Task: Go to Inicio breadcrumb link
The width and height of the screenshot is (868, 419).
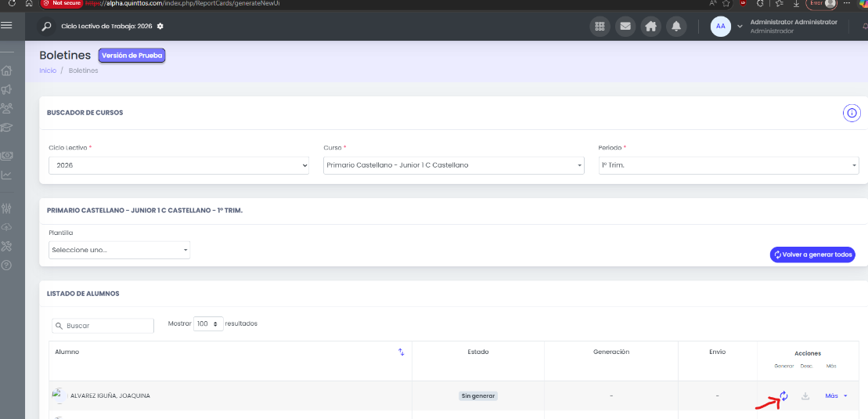Action: point(48,70)
